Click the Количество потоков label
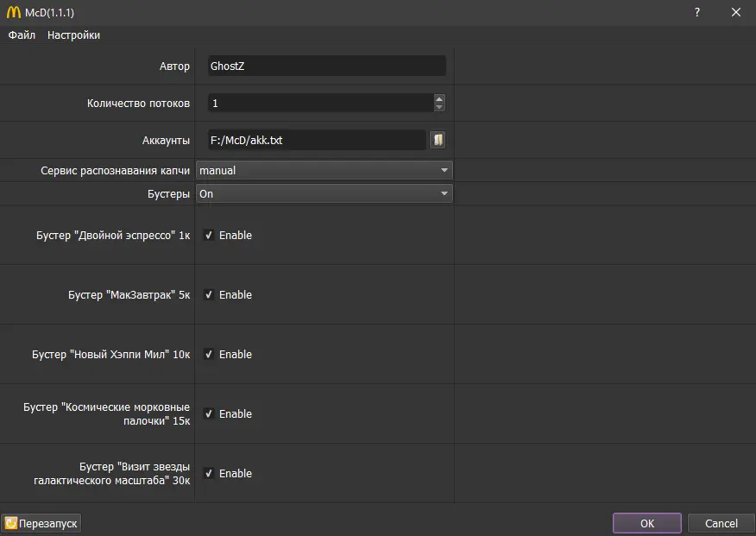 click(138, 104)
